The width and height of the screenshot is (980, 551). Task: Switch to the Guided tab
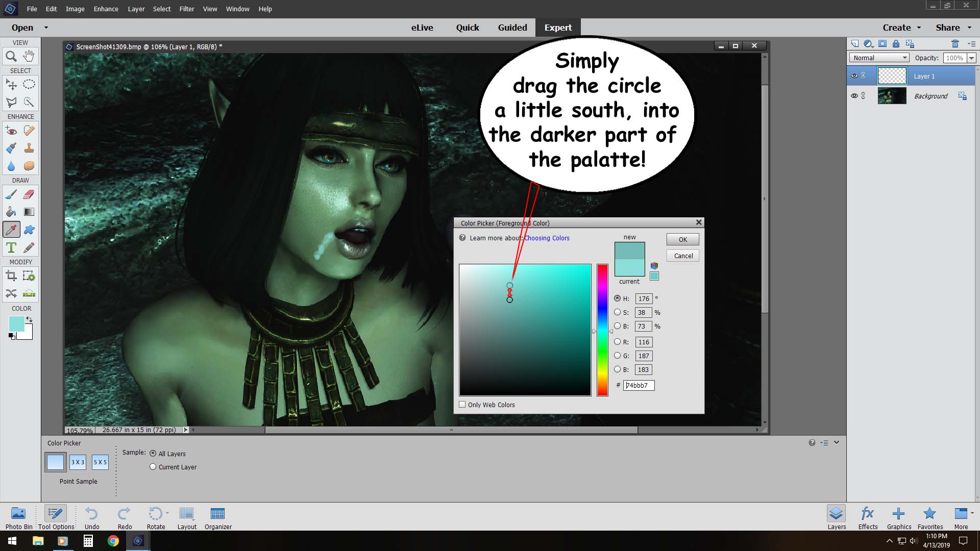pos(512,28)
